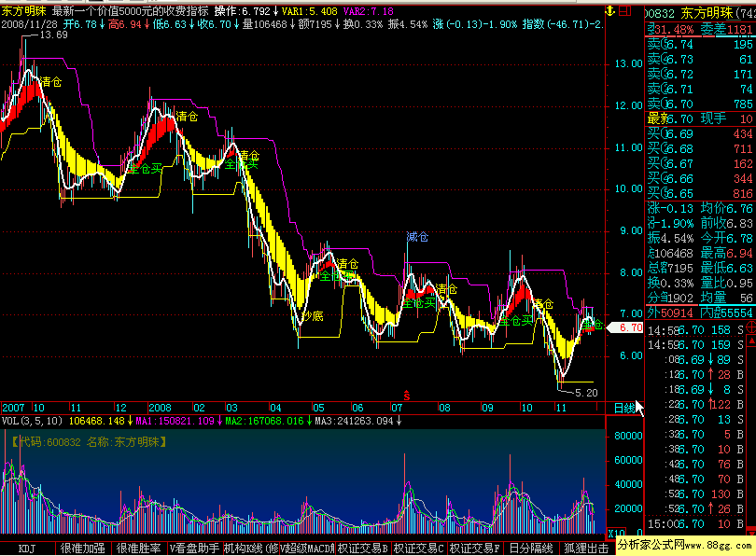
Task: Click the red window-layout icon beside the anchor
Action: 624,10
